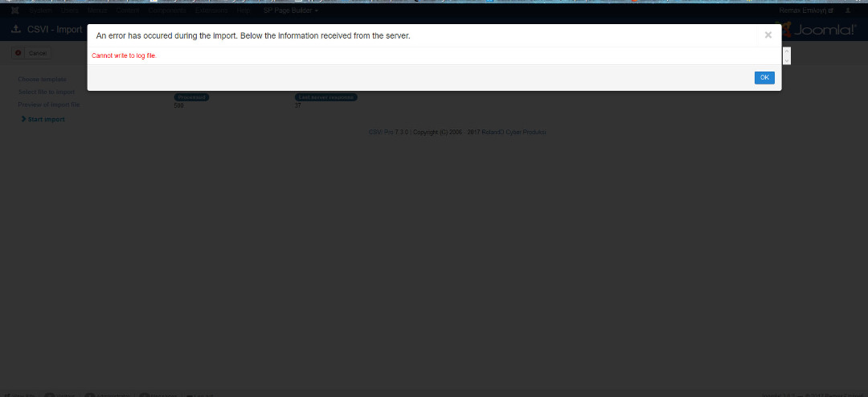Click the scroll down arrow beside dialog
Image resolution: width=868 pixels, height=397 pixels.
click(x=787, y=61)
